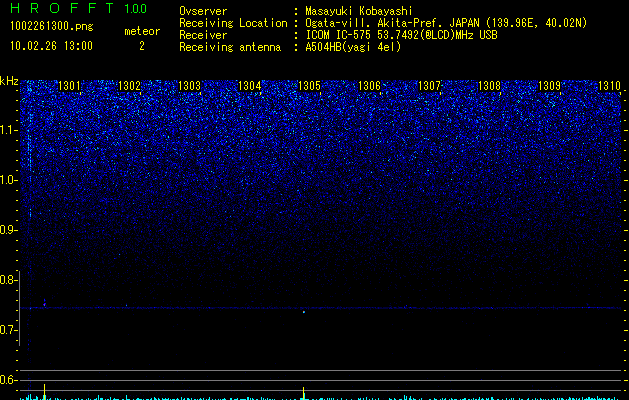629x400 pixels.
Task: Click the Receiving antenna label
Action: (x=230, y=47)
